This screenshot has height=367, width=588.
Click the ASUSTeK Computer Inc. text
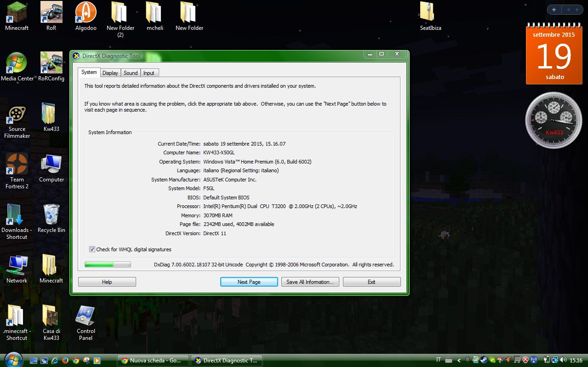click(x=230, y=180)
